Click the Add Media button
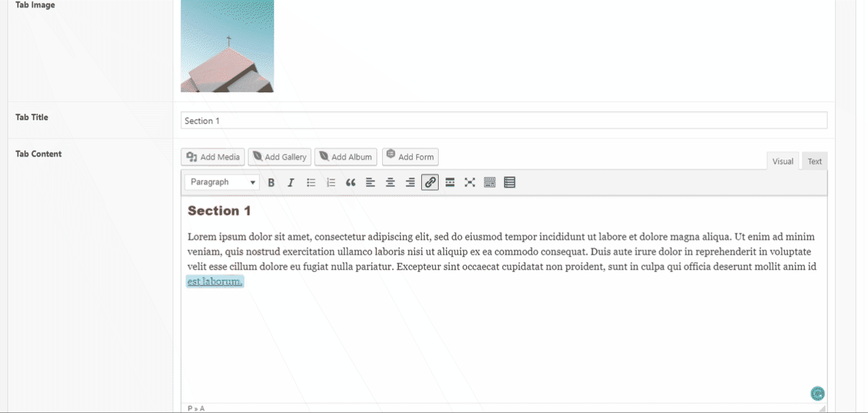 coord(213,157)
